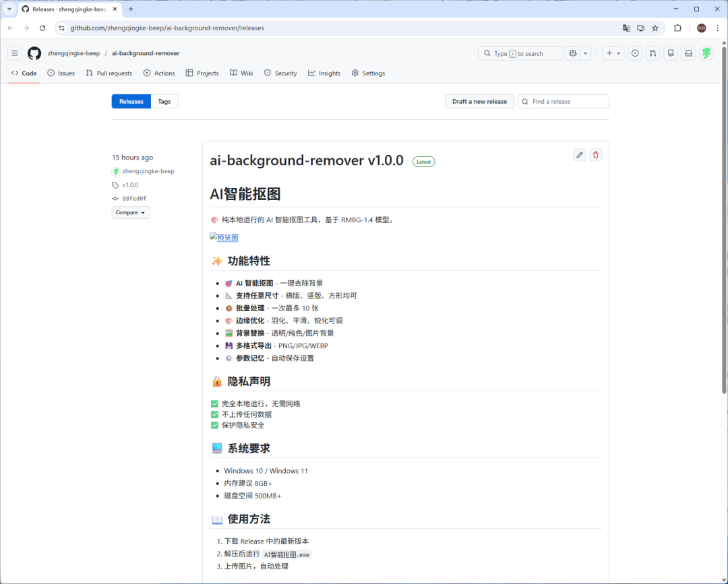Open zhengqingke-beep author link
Image resolution: width=728 pixels, height=584 pixels.
point(148,171)
